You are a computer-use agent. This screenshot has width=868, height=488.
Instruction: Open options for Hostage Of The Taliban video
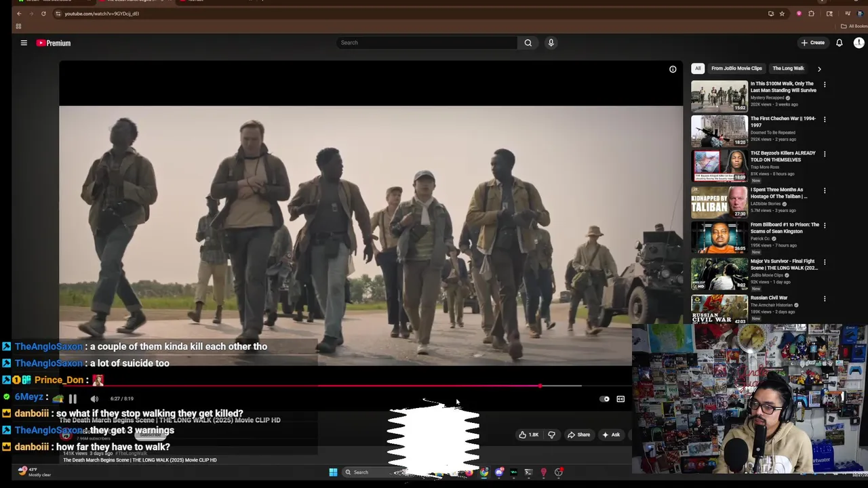[825, 190]
